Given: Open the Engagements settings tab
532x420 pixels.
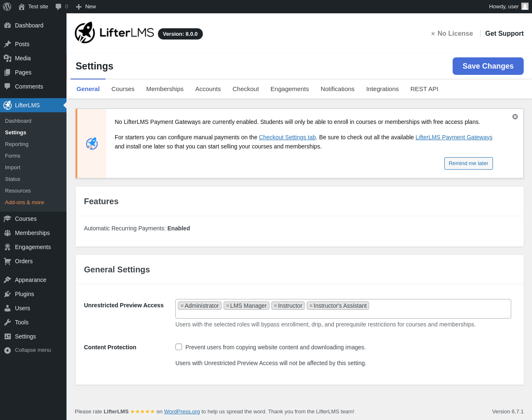Looking at the screenshot, I should [290, 89].
